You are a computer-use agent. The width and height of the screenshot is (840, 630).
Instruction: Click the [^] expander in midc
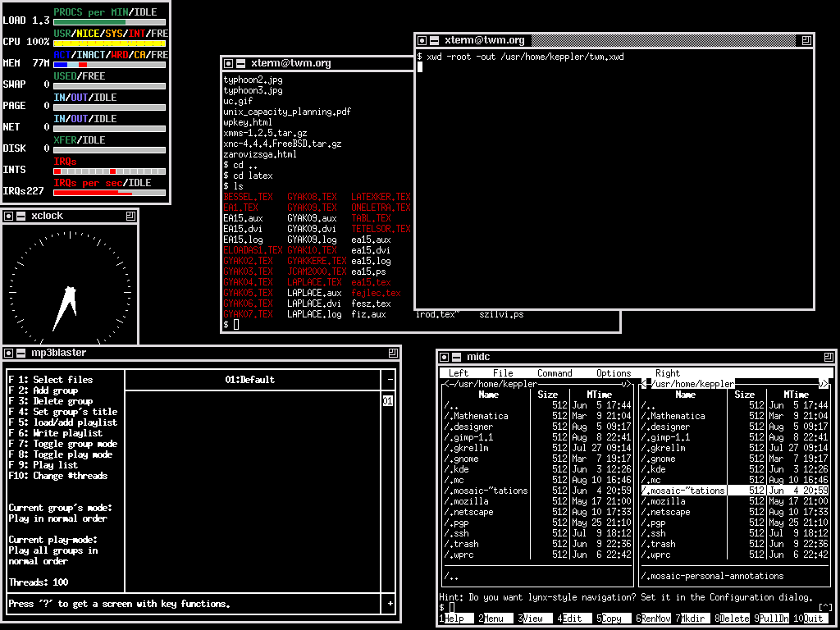[x=825, y=607]
